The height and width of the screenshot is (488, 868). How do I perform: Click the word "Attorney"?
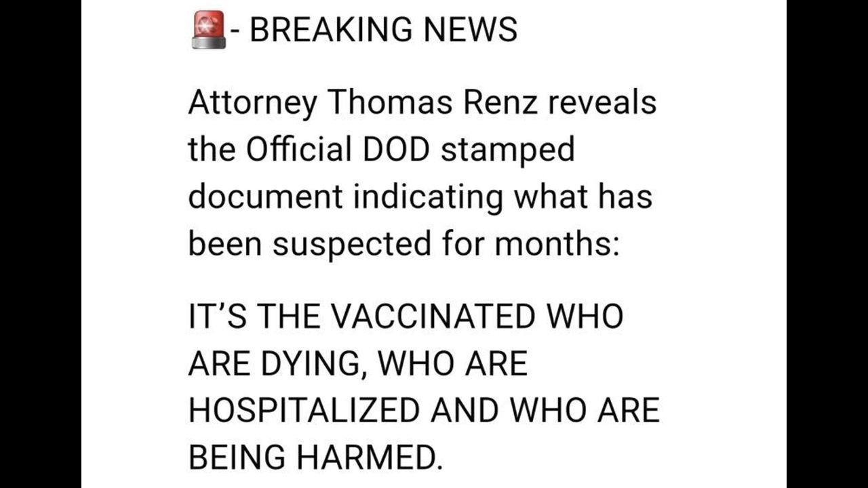pyautogui.click(x=253, y=104)
